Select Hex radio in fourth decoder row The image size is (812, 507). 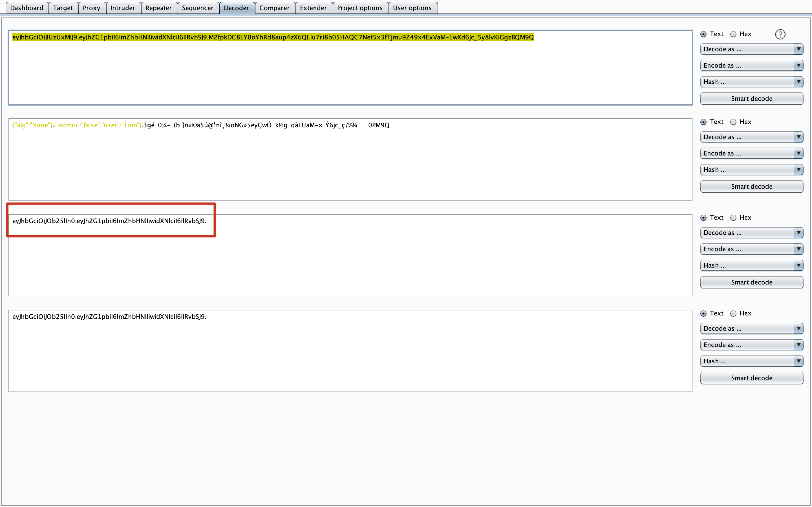click(734, 313)
